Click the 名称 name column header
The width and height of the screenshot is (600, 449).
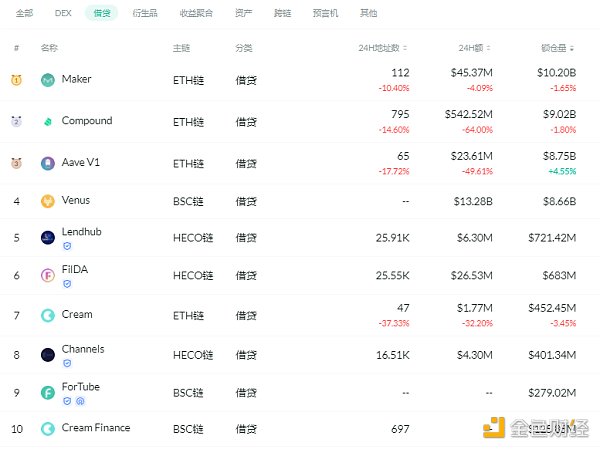point(49,48)
